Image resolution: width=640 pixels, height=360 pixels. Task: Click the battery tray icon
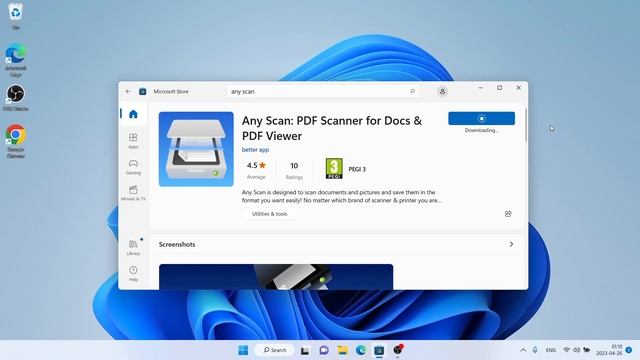tap(587, 350)
